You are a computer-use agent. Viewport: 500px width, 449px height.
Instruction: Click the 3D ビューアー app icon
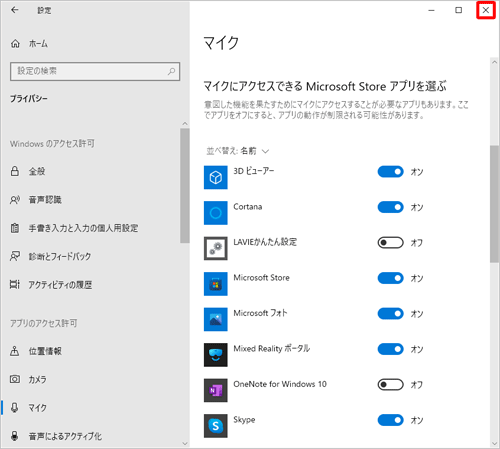pyautogui.click(x=216, y=177)
